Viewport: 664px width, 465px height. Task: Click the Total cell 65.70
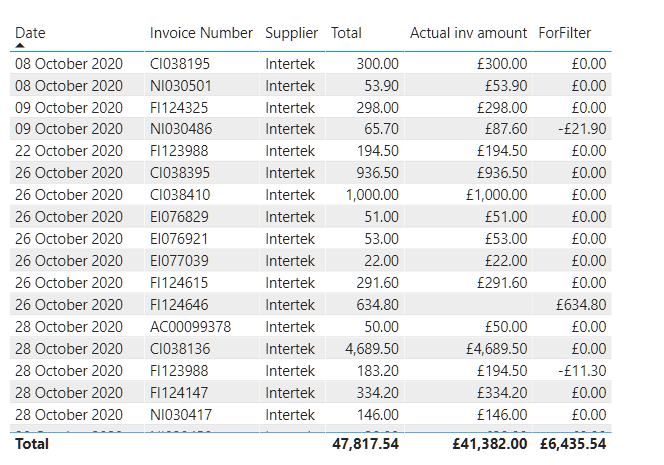pyautogui.click(x=381, y=129)
